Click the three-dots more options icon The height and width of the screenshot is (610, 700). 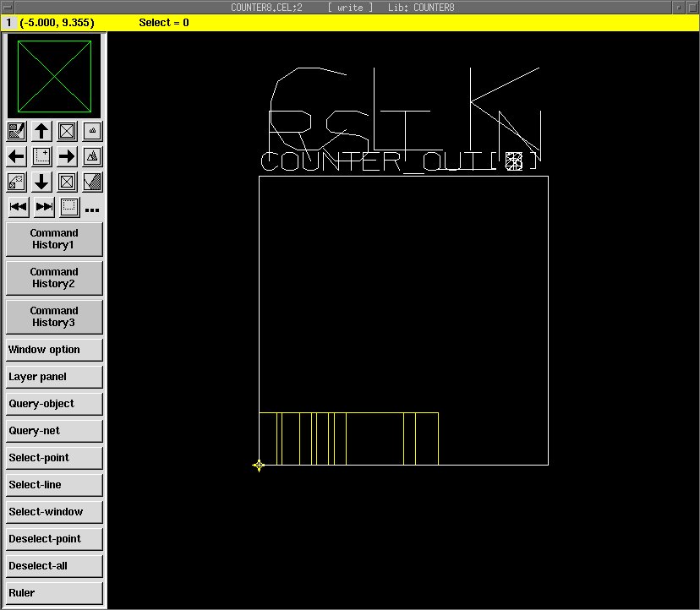tap(92, 210)
